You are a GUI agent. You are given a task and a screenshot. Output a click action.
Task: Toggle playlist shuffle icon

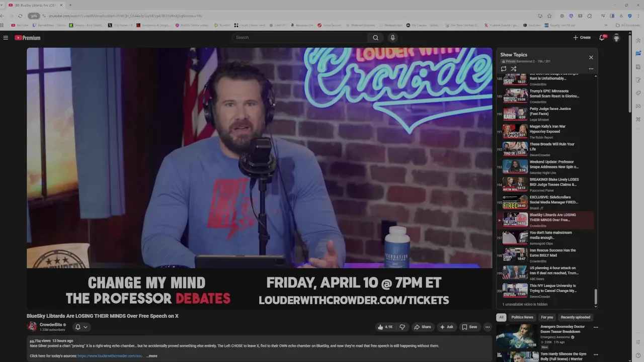click(x=514, y=69)
